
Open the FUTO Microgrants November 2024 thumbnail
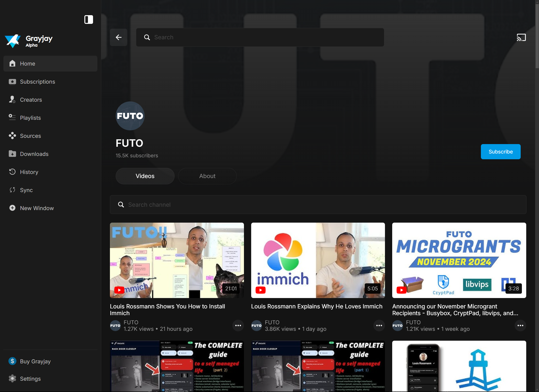click(x=459, y=260)
